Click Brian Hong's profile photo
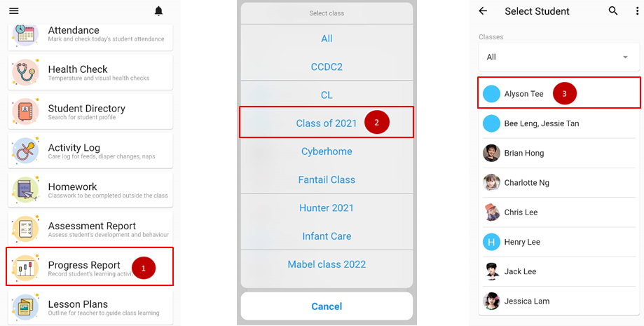644x326 pixels. click(491, 153)
